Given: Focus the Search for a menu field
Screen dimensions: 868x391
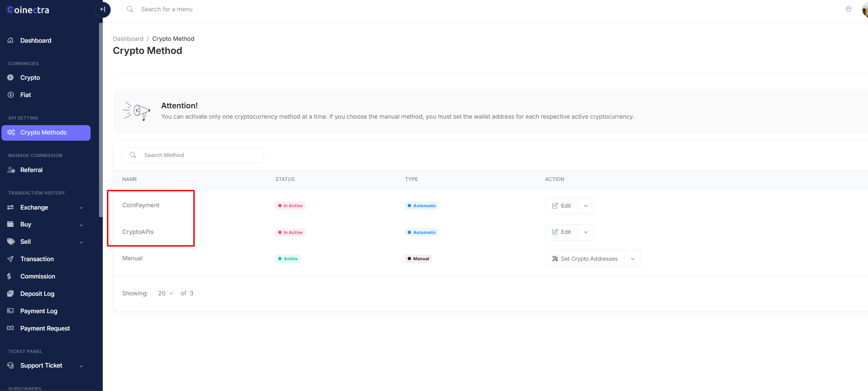Looking at the screenshot, I should (x=167, y=9).
